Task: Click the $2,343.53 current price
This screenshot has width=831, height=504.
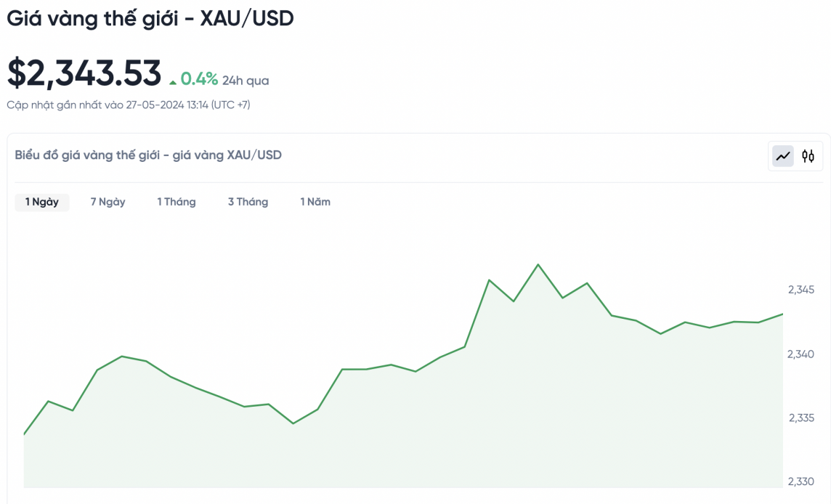Action: (x=84, y=73)
